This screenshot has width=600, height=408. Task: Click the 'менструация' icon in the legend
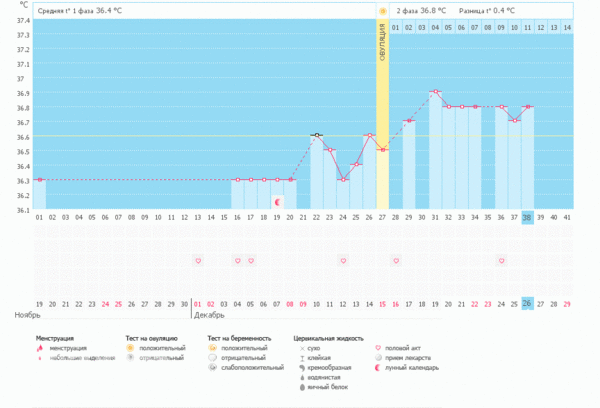coord(41,348)
